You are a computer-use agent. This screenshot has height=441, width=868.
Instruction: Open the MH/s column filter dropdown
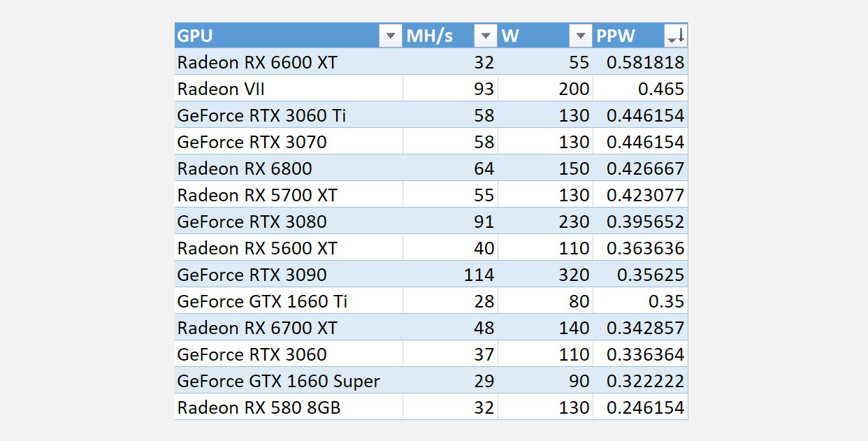[x=485, y=36]
